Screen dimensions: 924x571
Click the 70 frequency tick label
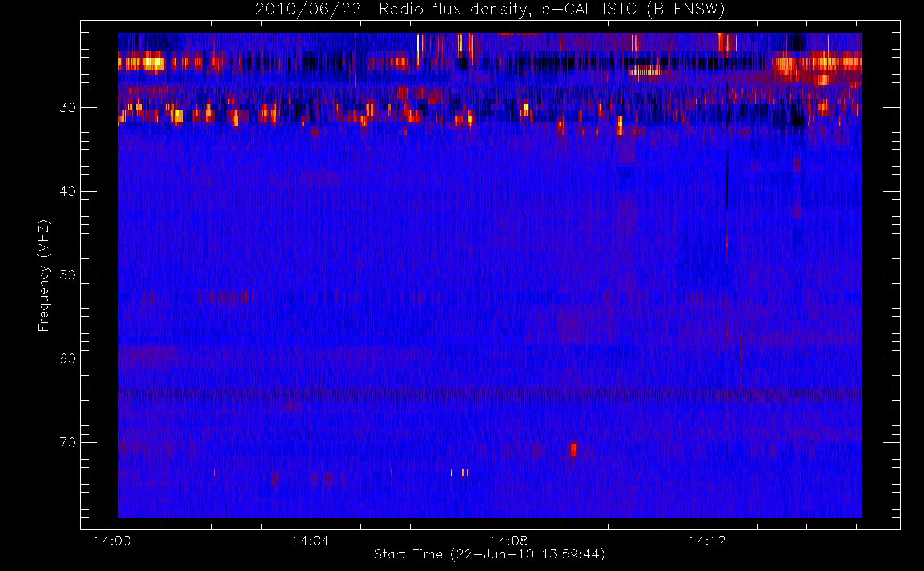67,442
